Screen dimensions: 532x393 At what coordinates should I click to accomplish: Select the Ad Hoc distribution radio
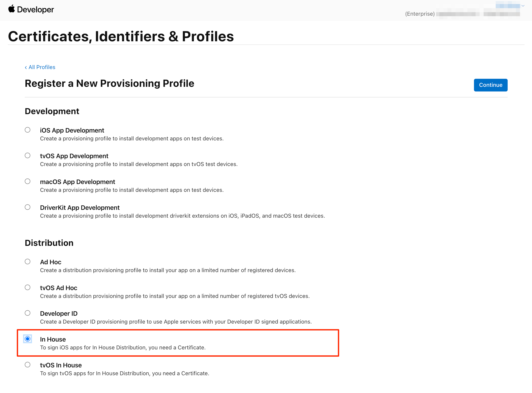tap(28, 262)
